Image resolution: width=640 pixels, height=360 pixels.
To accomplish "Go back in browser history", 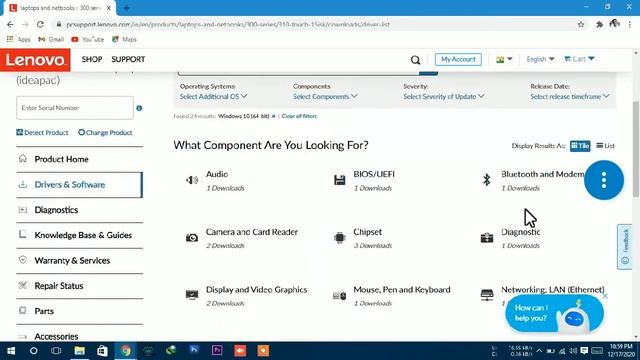I will click(10, 24).
